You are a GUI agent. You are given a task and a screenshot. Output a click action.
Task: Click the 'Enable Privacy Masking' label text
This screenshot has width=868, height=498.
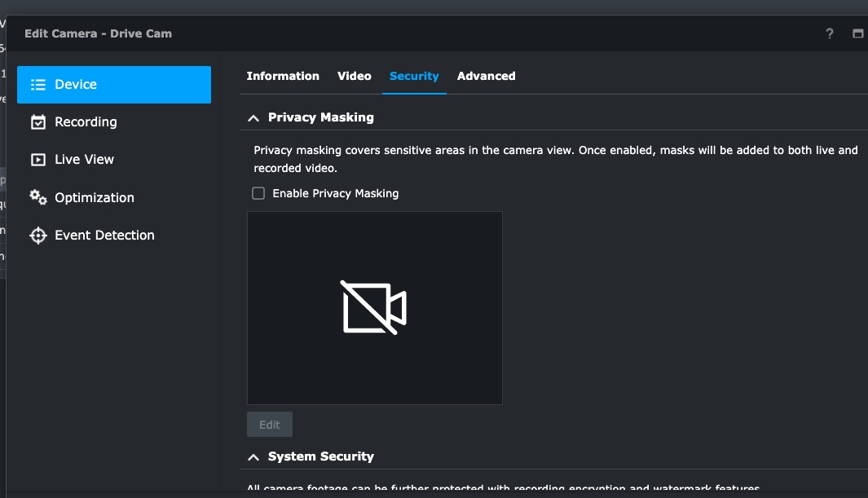[x=335, y=193]
